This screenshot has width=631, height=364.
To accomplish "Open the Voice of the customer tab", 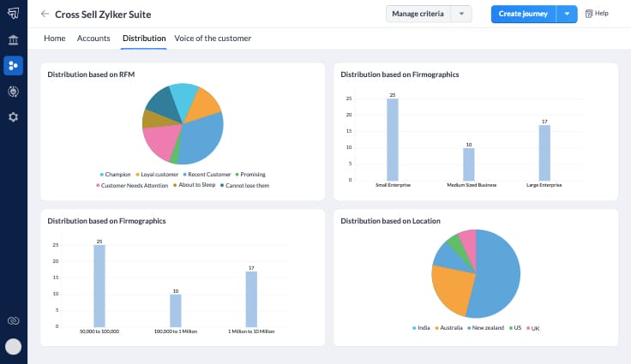I will [213, 39].
